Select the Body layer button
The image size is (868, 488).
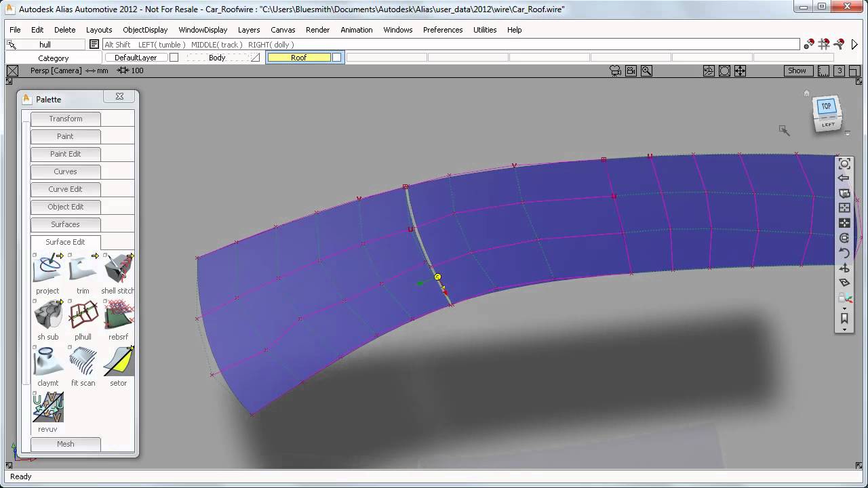click(x=217, y=58)
